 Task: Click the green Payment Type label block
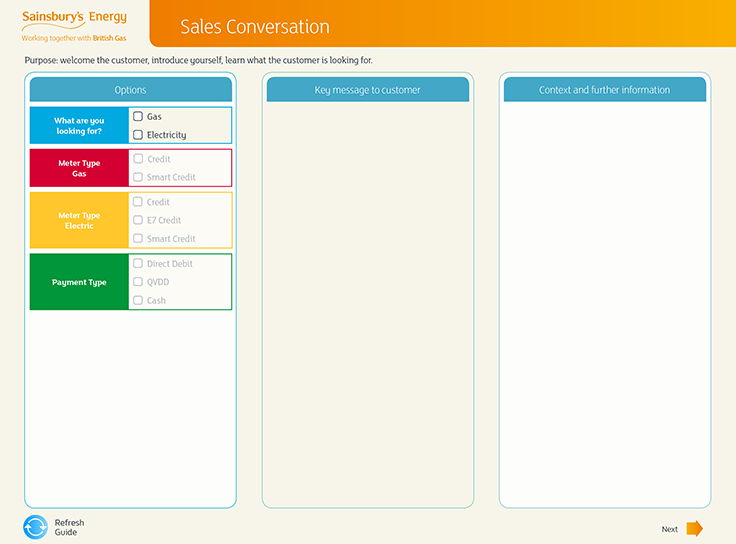(x=79, y=282)
